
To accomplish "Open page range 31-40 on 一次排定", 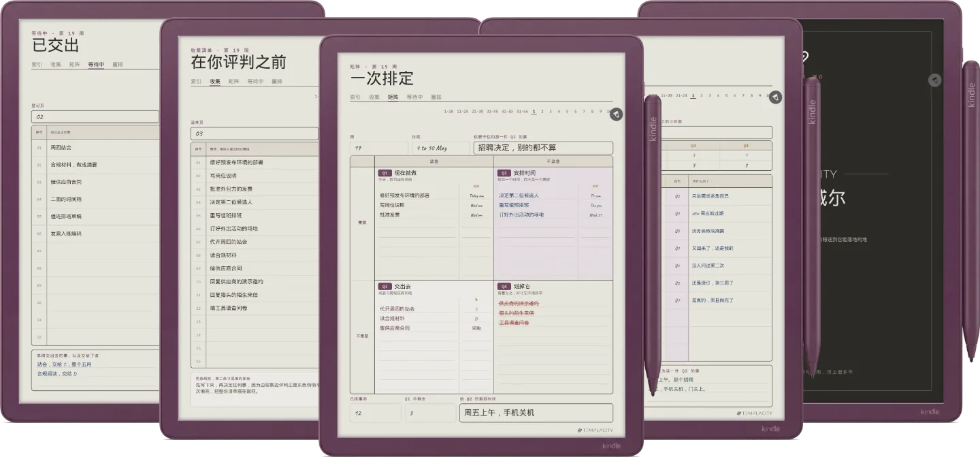I will 492,112.
